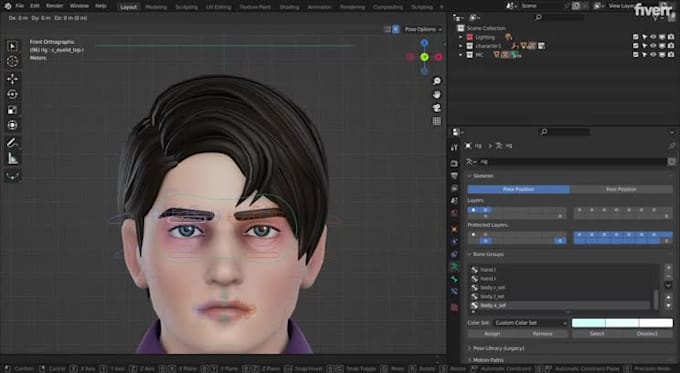Open the Render menu
680x373 pixels.
(55, 6)
